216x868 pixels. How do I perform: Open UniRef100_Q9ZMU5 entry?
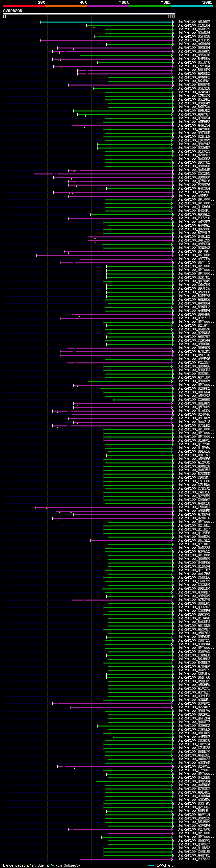pos(194,133)
